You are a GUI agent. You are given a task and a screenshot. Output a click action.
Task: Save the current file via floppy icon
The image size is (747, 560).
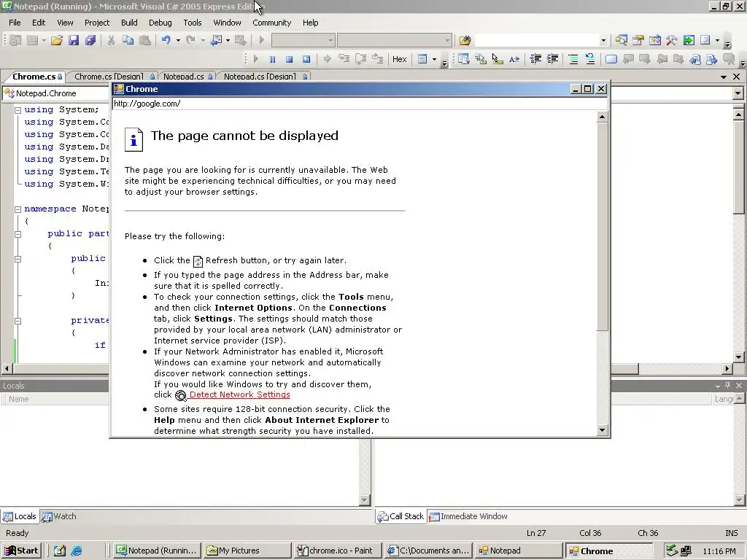point(74,41)
